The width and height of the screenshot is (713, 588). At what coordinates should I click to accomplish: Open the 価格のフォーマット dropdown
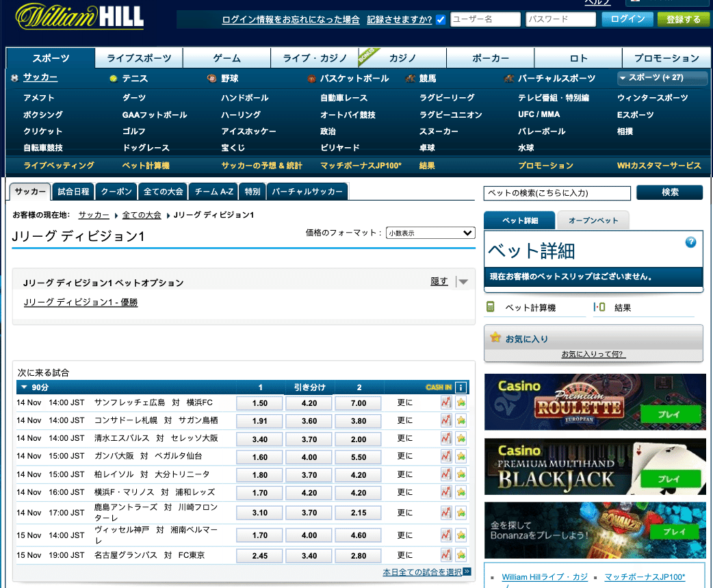pyautogui.click(x=430, y=233)
